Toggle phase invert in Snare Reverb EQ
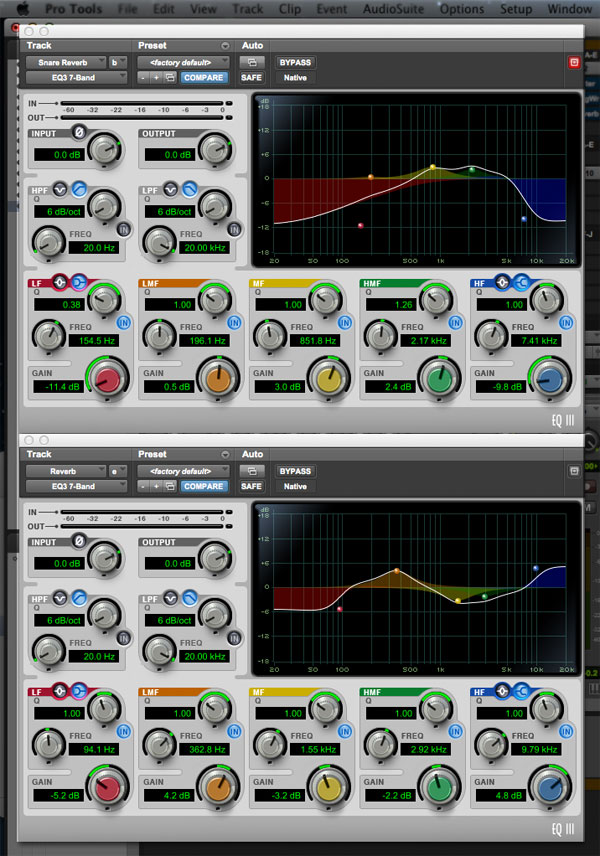Screen dimensions: 600x856 coord(79,132)
